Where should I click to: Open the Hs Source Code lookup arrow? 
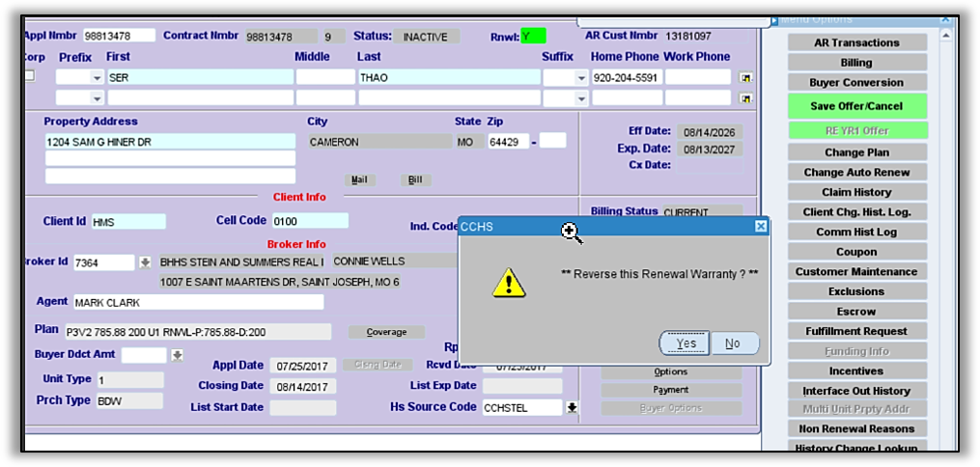tap(572, 408)
